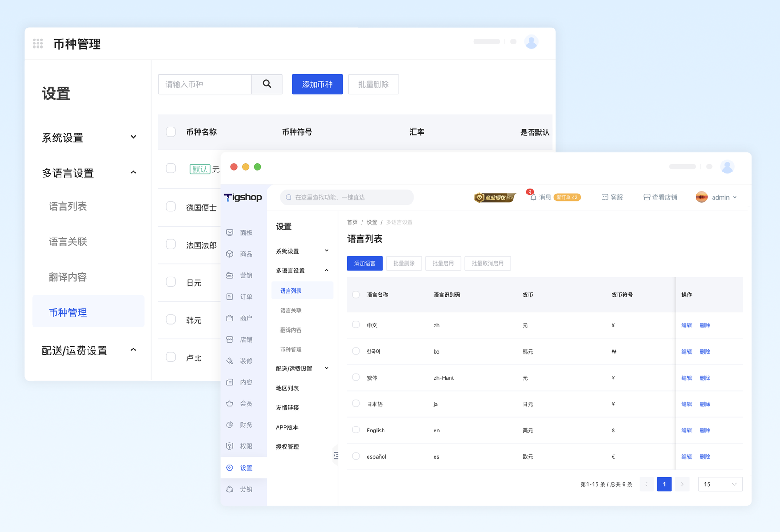Viewport: 780px width, 532px height.
Task: Click the 查看店铺 store icon
Action: click(x=646, y=197)
